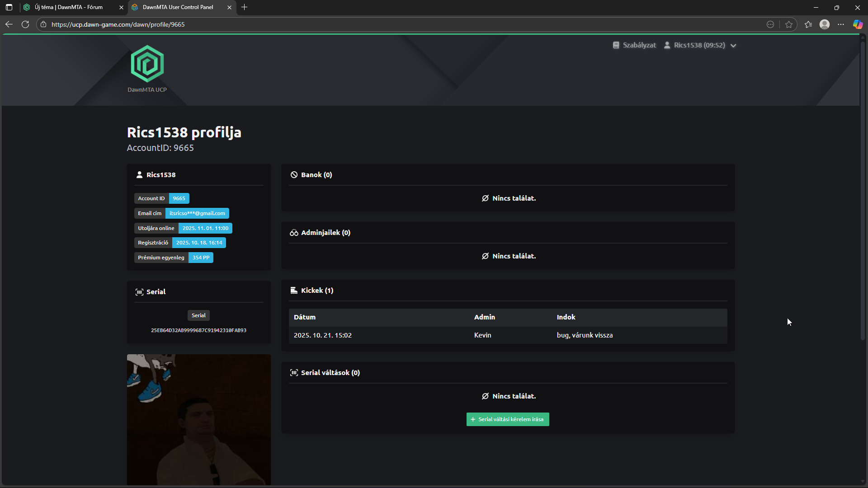Toggle the favorites star in the address bar
868x488 pixels.
(x=789, y=24)
